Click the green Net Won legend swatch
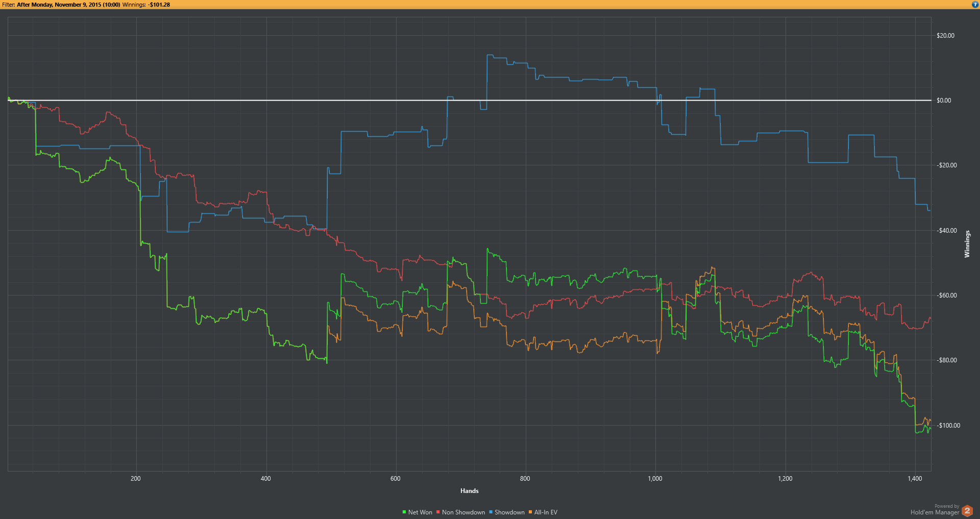 tap(404, 512)
